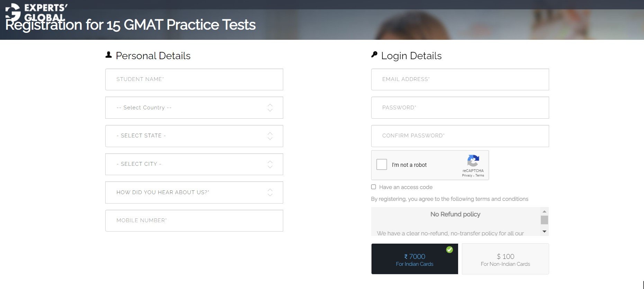This screenshot has height=289, width=644.
Task: Open the How Did You Hear About Us dropdown
Action: click(x=194, y=192)
